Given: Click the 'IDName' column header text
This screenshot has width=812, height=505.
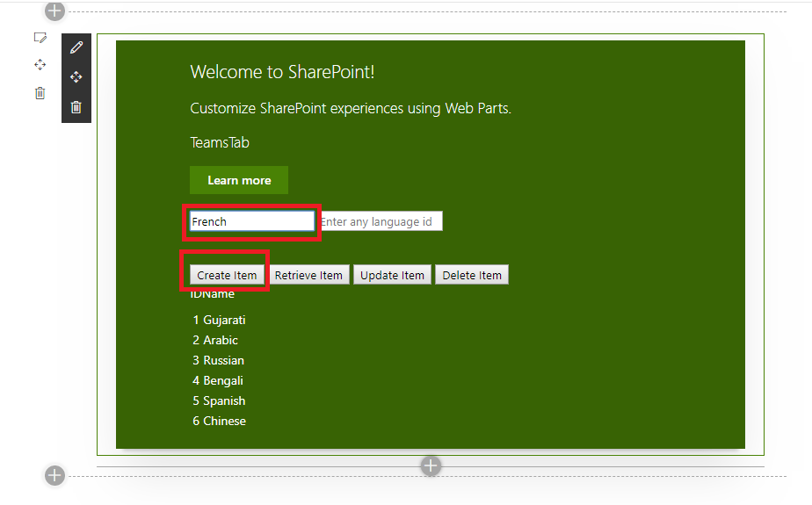Looking at the screenshot, I should pos(213,294).
